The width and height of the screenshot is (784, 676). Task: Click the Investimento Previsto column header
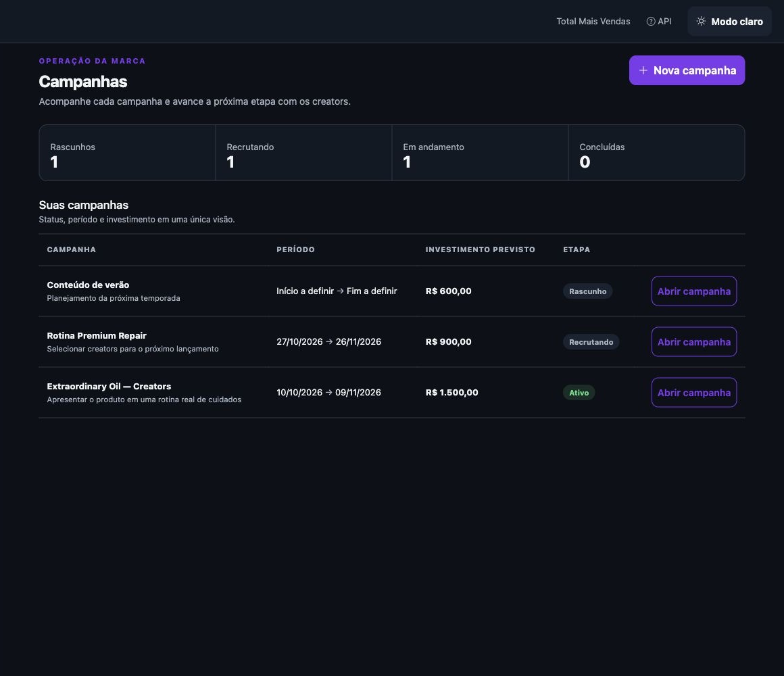coord(481,249)
